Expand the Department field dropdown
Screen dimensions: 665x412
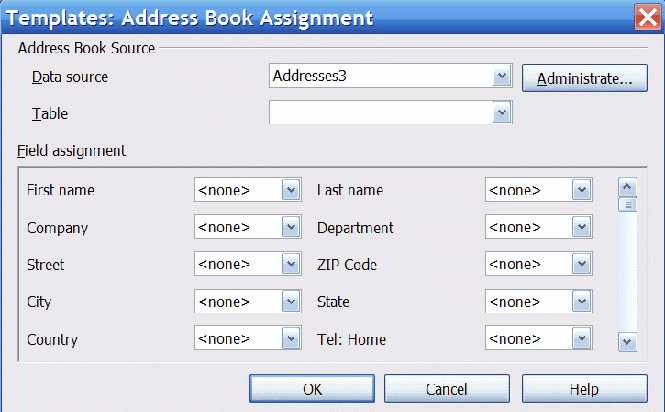[581, 227]
